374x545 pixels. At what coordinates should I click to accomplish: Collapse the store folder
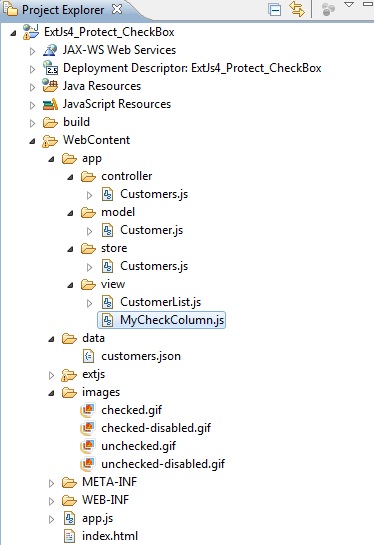pos(71,249)
